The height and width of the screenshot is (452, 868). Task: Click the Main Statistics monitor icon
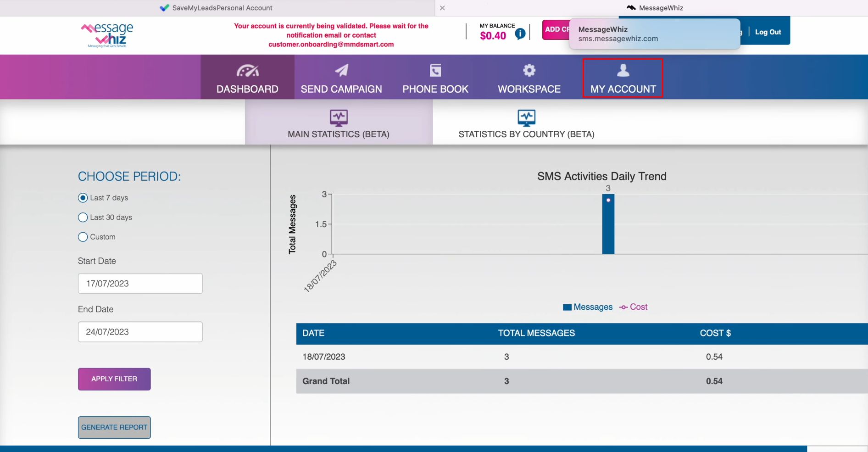339,118
